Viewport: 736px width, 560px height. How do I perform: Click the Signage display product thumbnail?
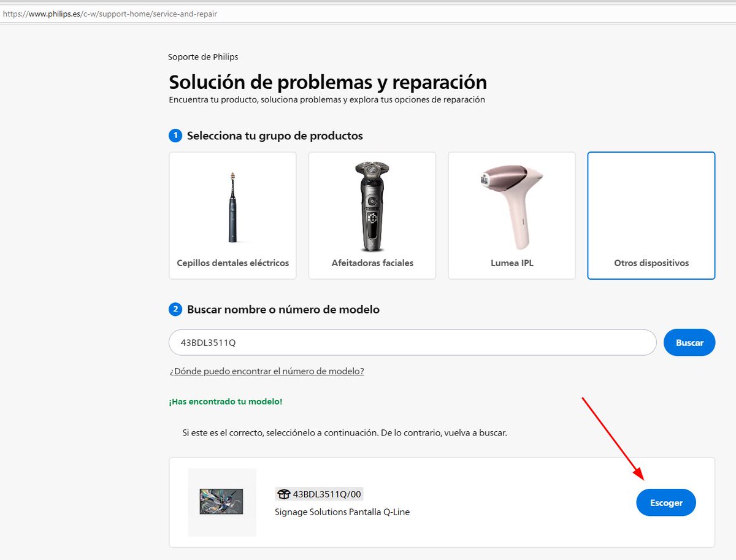222,502
